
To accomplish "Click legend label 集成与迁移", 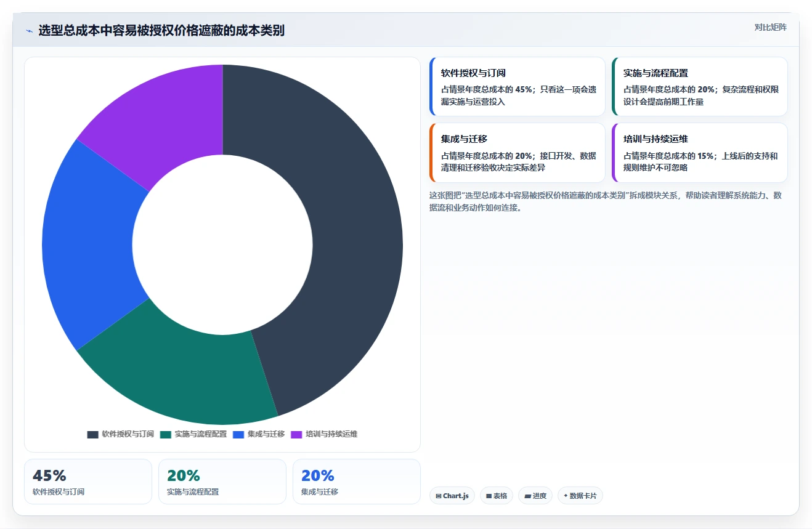I will [x=266, y=434].
